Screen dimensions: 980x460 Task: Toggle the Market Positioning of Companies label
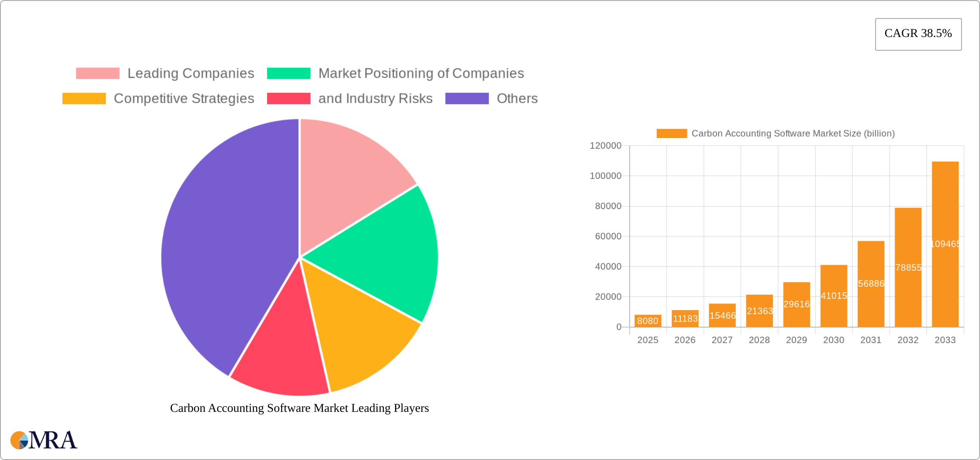pos(421,74)
